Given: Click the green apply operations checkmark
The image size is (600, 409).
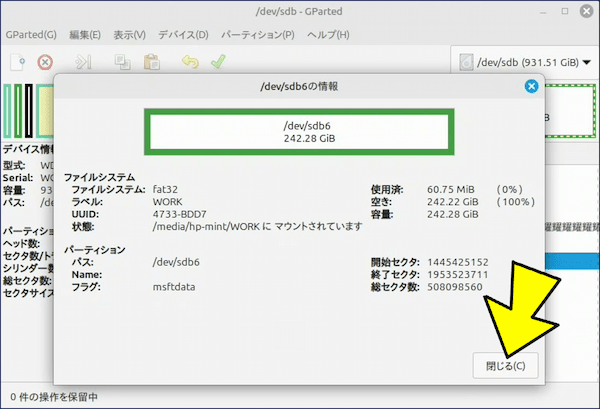Looking at the screenshot, I should coord(217,62).
